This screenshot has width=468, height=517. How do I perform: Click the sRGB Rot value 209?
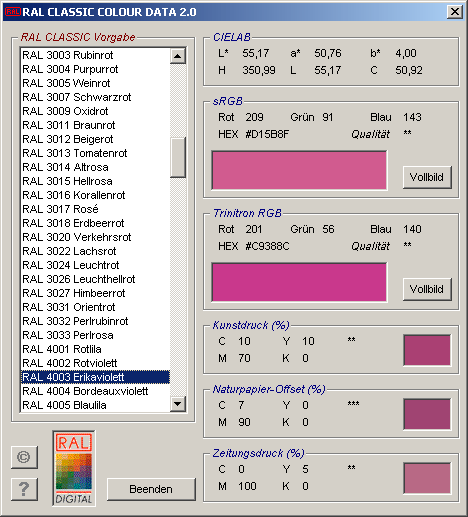tap(254, 117)
